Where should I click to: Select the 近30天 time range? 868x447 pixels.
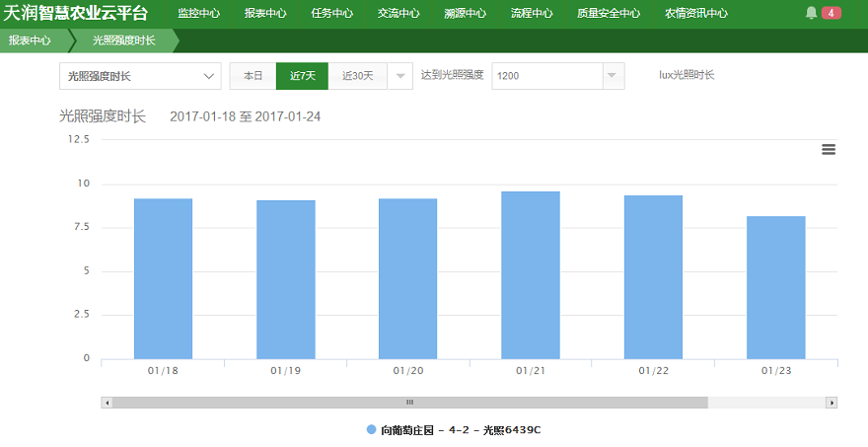(358, 76)
